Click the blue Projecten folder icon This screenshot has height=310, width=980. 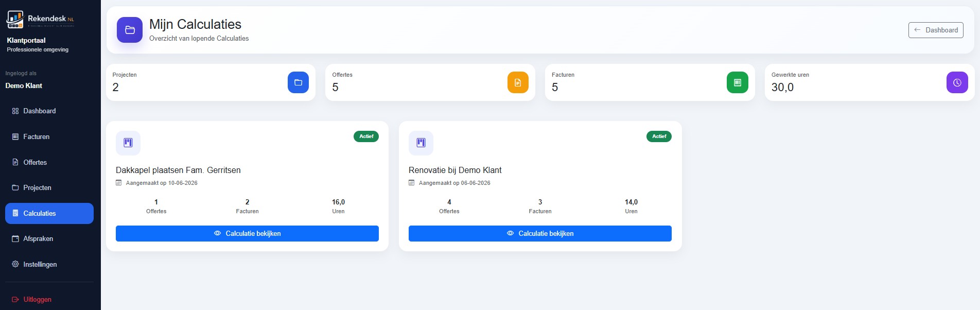(298, 82)
